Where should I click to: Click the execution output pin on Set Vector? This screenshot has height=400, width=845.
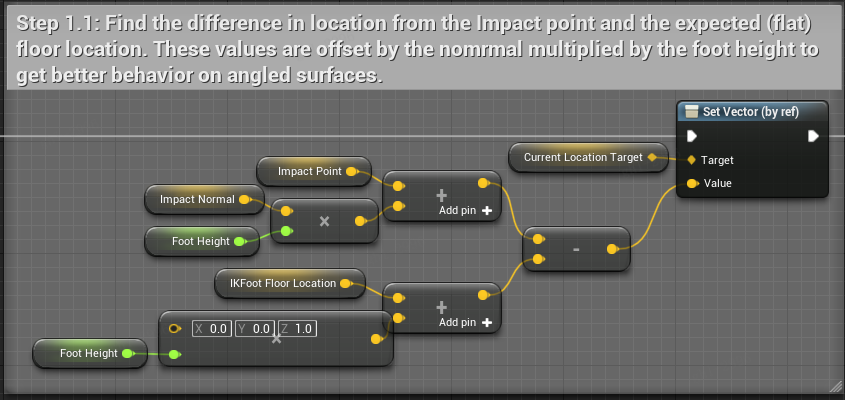pos(813,136)
